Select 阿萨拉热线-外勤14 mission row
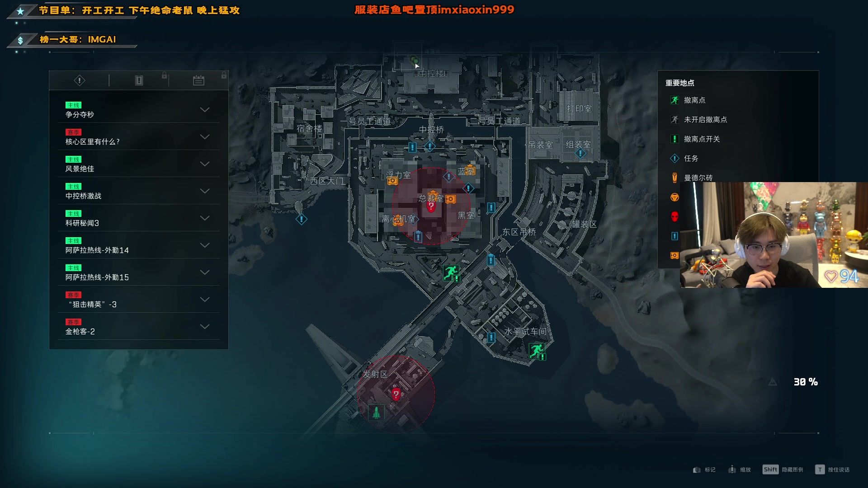 click(139, 245)
